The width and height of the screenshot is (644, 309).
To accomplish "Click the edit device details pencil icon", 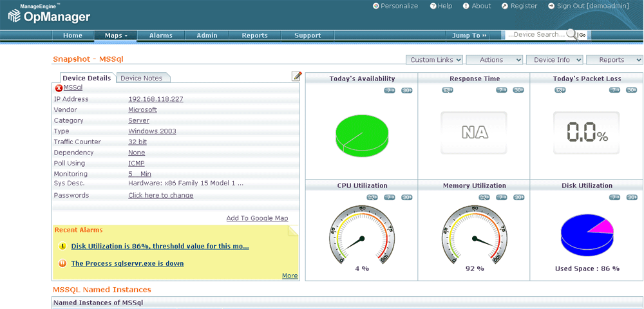I will click(297, 77).
